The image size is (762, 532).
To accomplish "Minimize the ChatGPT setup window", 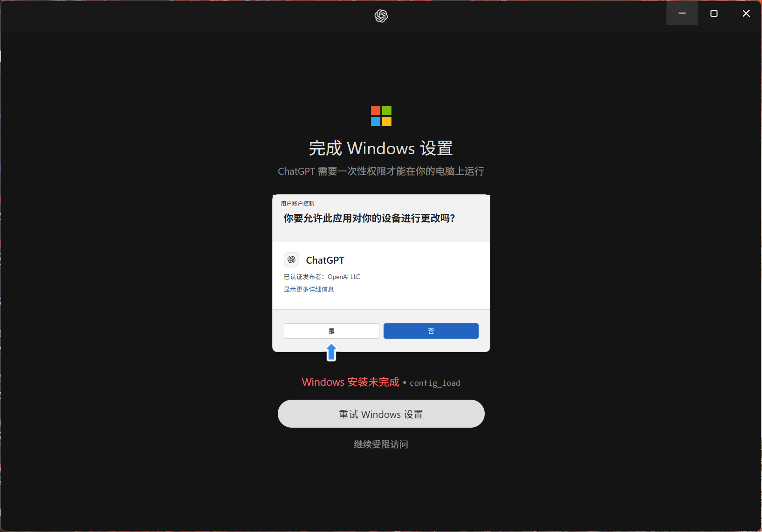I will (x=682, y=13).
